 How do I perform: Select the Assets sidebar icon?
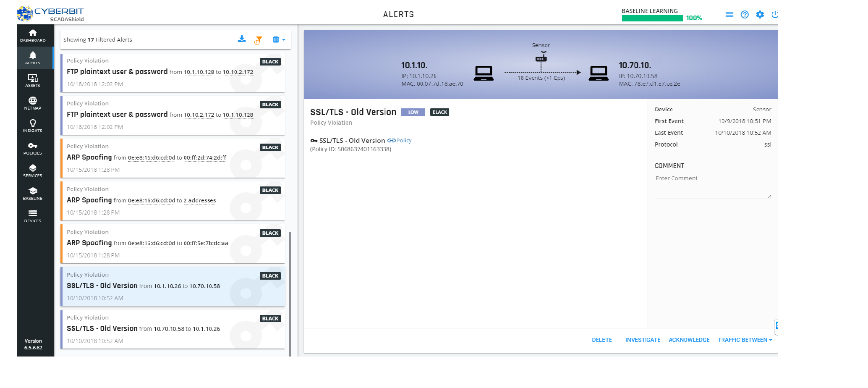coord(32,80)
